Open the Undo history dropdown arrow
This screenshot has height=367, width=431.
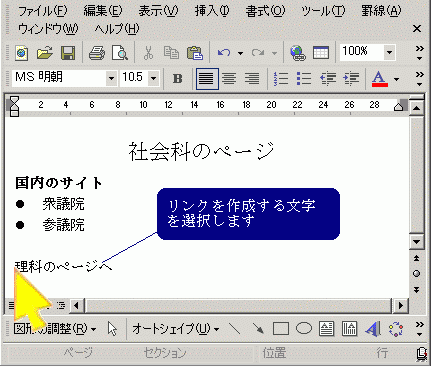tap(240, 53)
